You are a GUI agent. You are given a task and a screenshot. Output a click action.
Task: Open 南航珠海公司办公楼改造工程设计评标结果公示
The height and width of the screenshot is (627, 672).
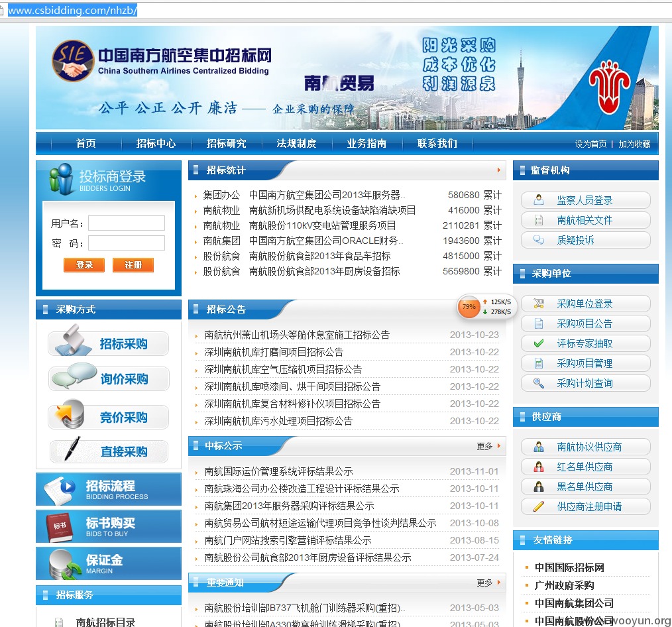point(302,488)
